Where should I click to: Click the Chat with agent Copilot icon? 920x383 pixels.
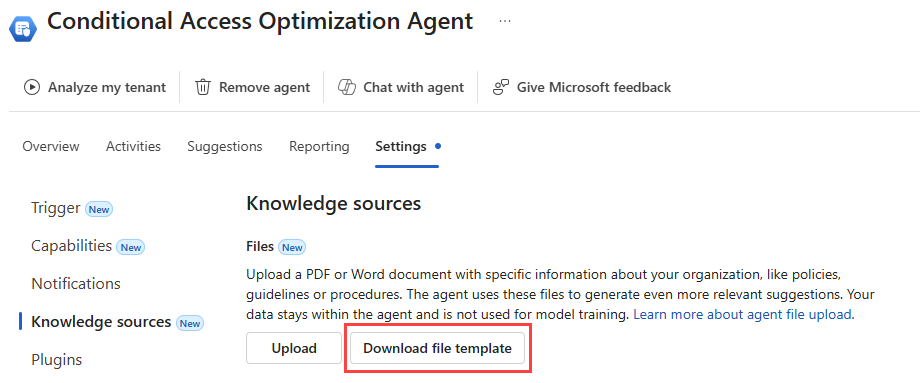pos(347,87)
